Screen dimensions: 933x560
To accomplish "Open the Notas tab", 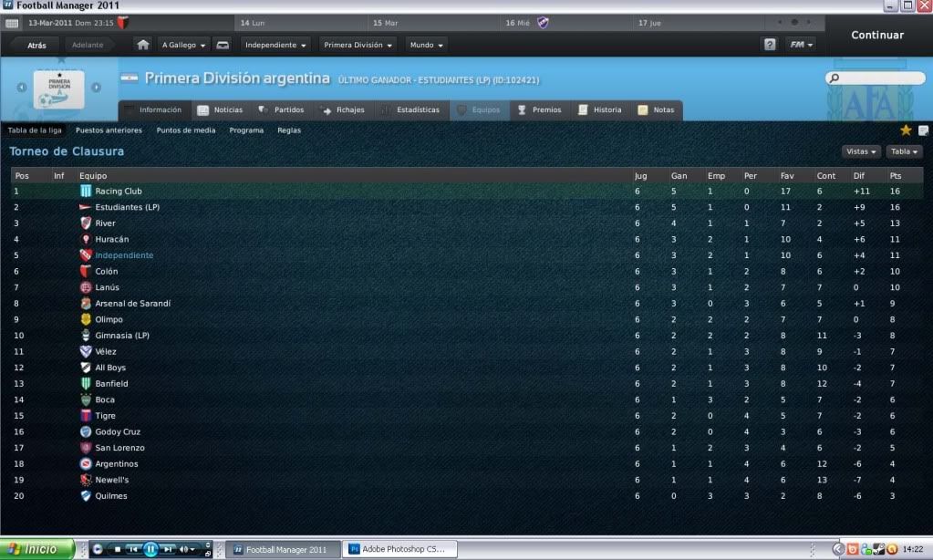I will click(656, 110).
